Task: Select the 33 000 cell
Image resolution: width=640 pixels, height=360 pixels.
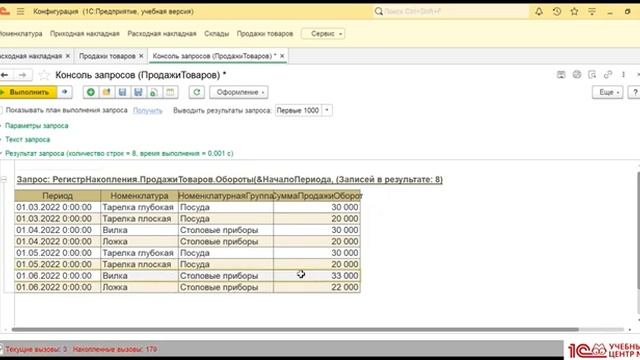Action: click(317, 276)
